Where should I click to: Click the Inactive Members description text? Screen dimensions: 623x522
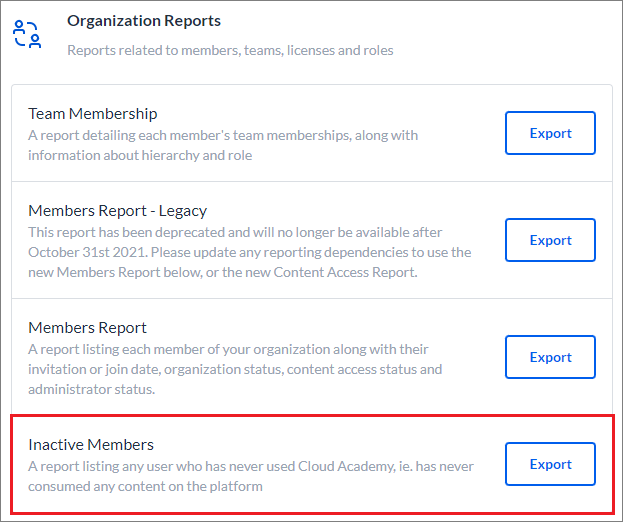pos(251,476)
